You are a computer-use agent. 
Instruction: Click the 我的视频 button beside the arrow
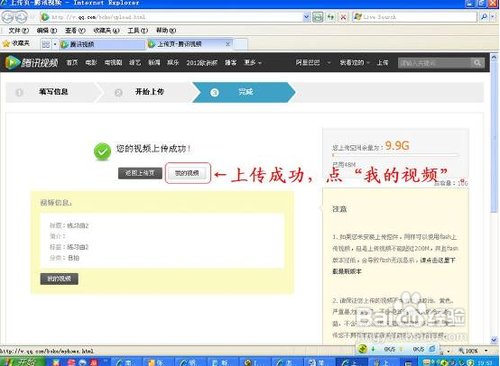[x=187, y=173]
